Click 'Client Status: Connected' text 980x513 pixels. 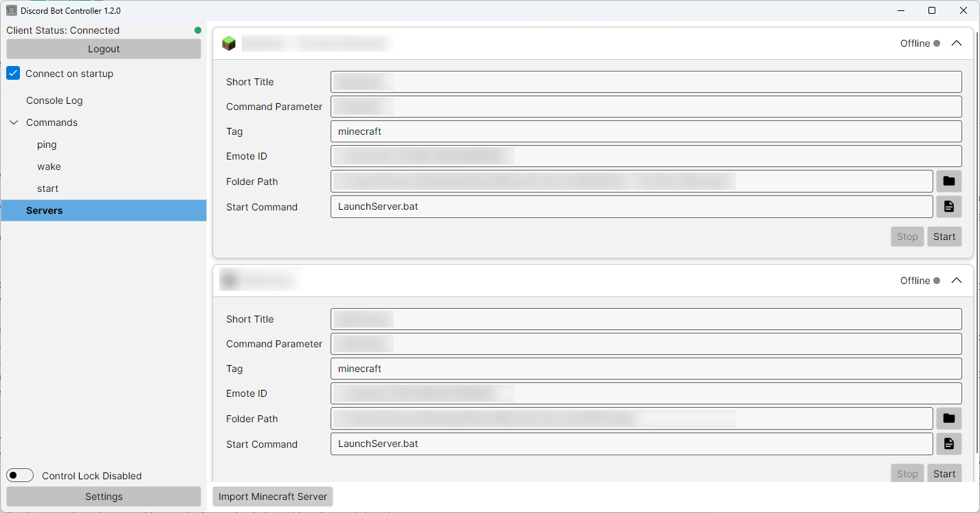click(x=63, y=30)
